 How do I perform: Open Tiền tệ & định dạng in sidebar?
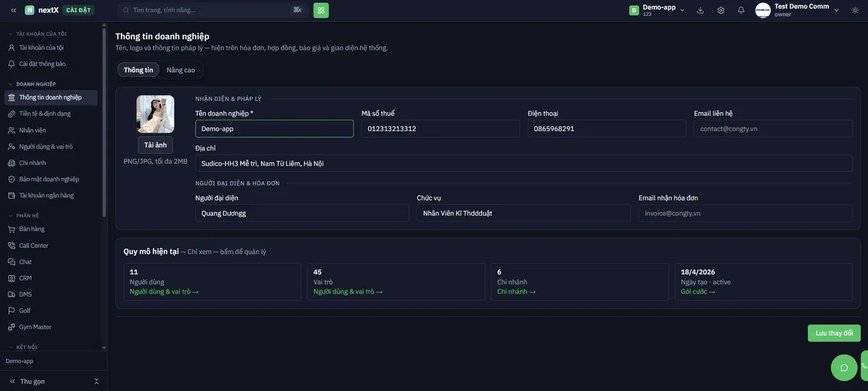tap(51, 114)
